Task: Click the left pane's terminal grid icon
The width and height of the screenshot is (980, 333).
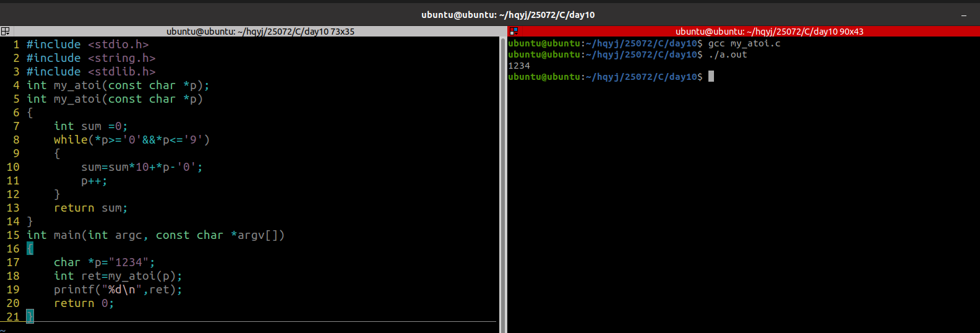Action: click(5, 31)
